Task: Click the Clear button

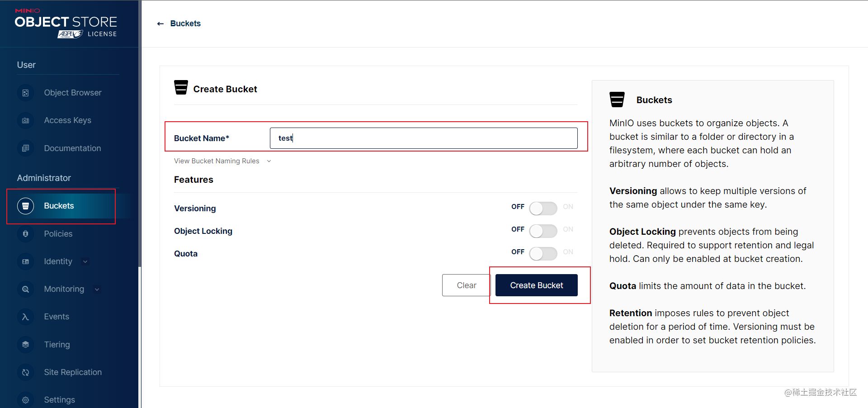Action: pyautogui.click(x=467, y=285)
